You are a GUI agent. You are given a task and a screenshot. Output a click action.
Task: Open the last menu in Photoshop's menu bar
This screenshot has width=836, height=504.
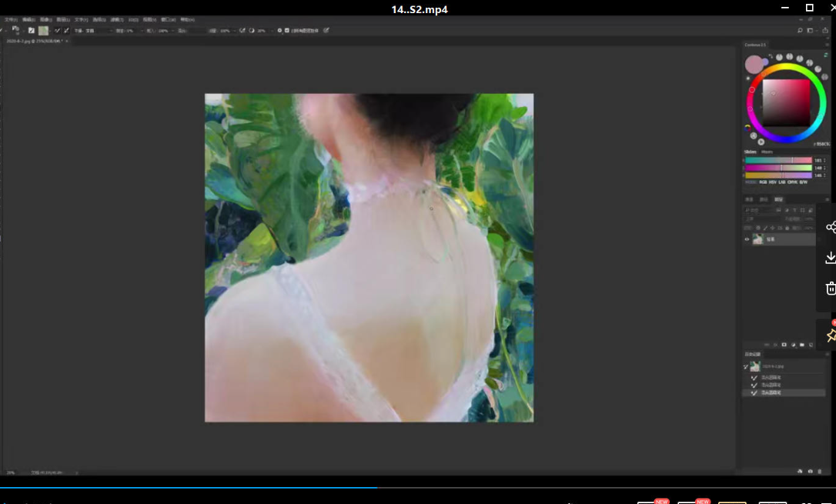pyautogui.click(x=187, y=20)
